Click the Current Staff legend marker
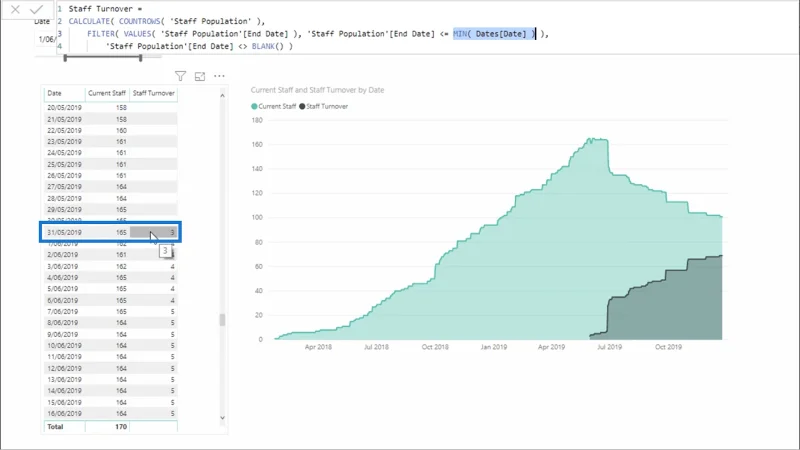Image resolution: width=800 pixels, height=450 pixels. pos(254,106)
